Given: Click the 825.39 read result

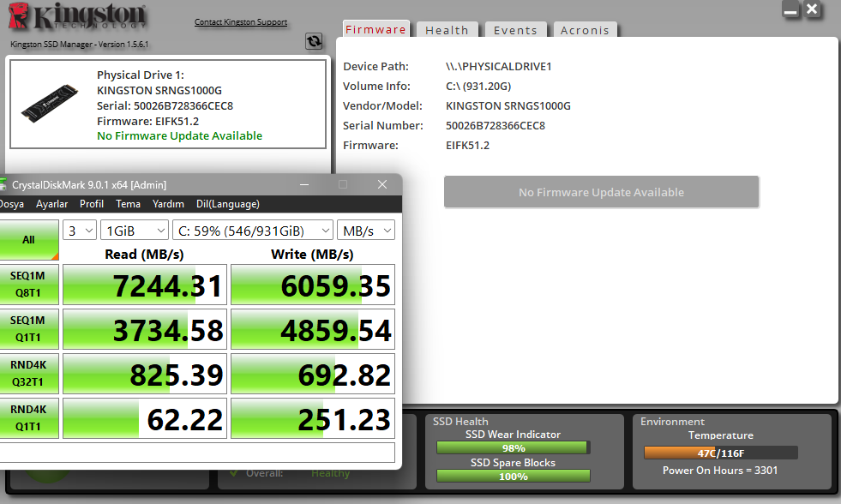Looking at the screenshot, I should 145,374.
